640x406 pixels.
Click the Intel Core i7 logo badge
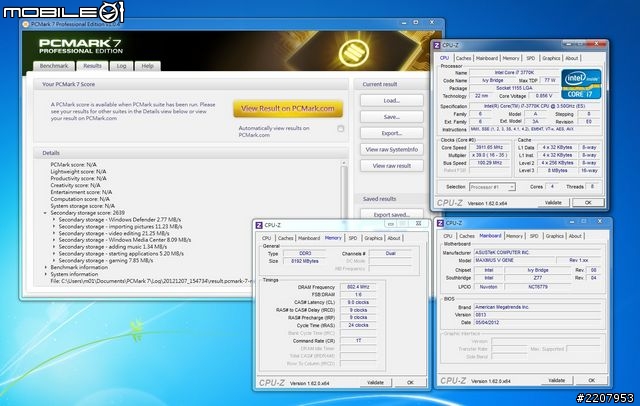(x=581, y=84)
